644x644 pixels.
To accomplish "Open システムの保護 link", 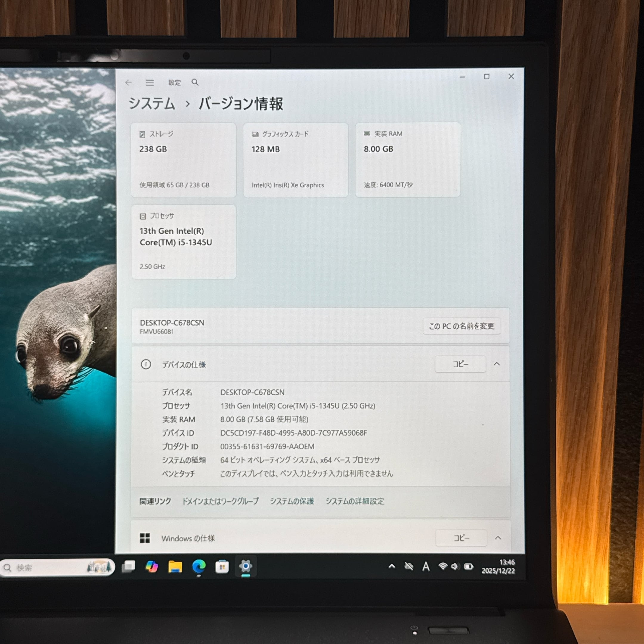I will [x=292, y=501].
